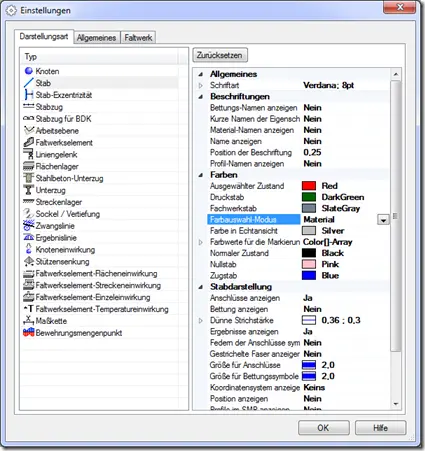Click the Zurücksetzen button
The height and width of the screenshot is (451, 425).
point(220,55)
